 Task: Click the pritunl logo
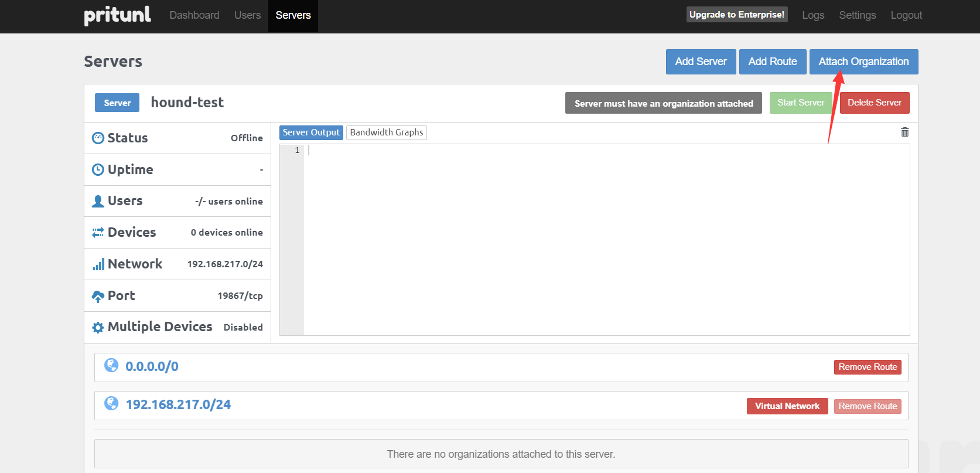click(x=117, y=15)
